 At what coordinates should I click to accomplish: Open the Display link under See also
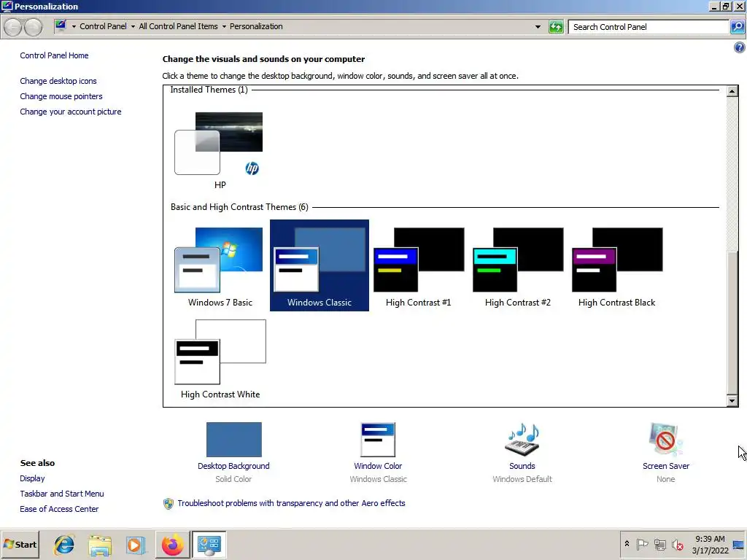pos(32,478)
